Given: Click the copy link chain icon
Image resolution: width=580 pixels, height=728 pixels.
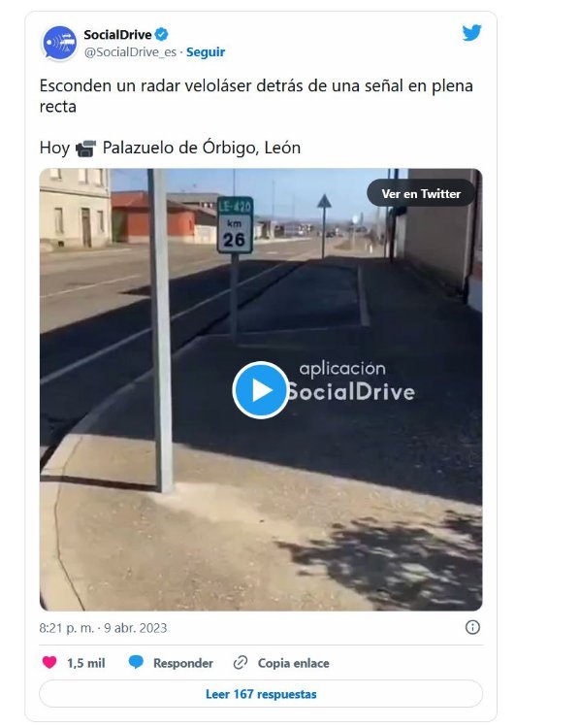Looking at the screenshot, I should [x=241, y=663].
